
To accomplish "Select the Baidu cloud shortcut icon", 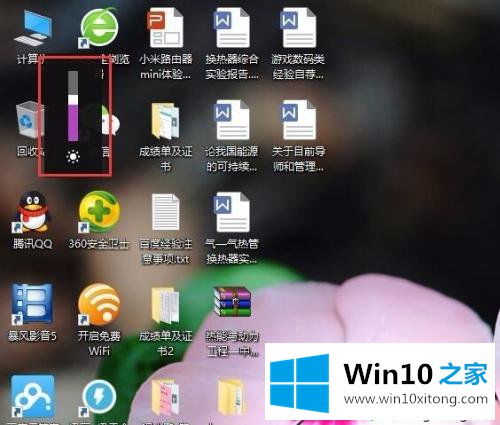I will pyautogui.click(x=32, y=397).
